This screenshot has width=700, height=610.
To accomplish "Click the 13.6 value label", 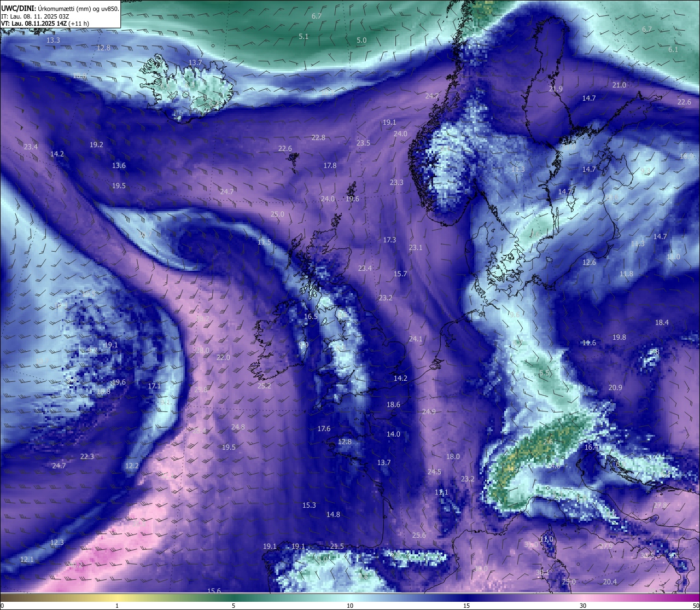I will point(119,166).
